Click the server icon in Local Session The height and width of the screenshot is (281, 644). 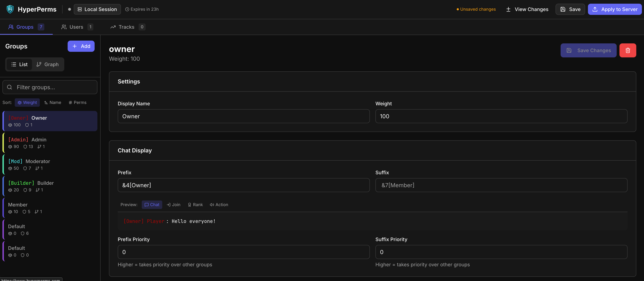coord(80,9)
